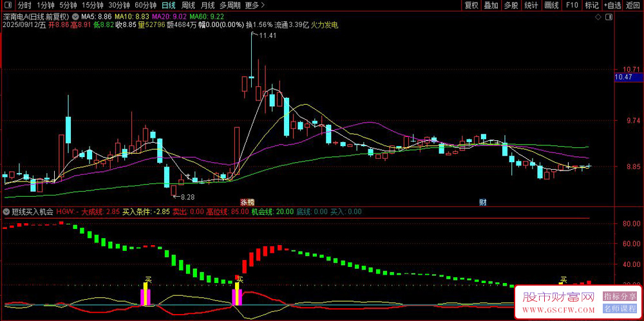Click the 指标分享 badge
Image resolution: width=644 pixels, height=321 pixels.
(x=620, y=296)
